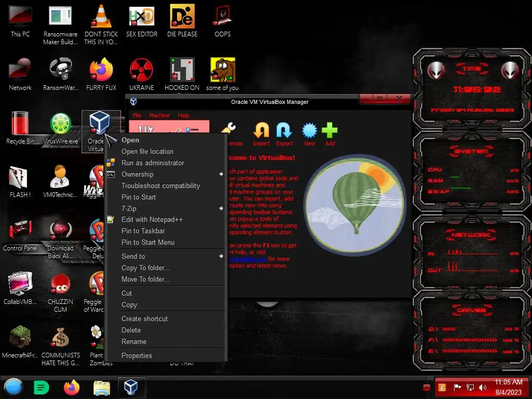Screen dimensions: 532x399
Task: Click the balloon illustration in VirtualBox welcome
Action: click(x=355, y=205)
